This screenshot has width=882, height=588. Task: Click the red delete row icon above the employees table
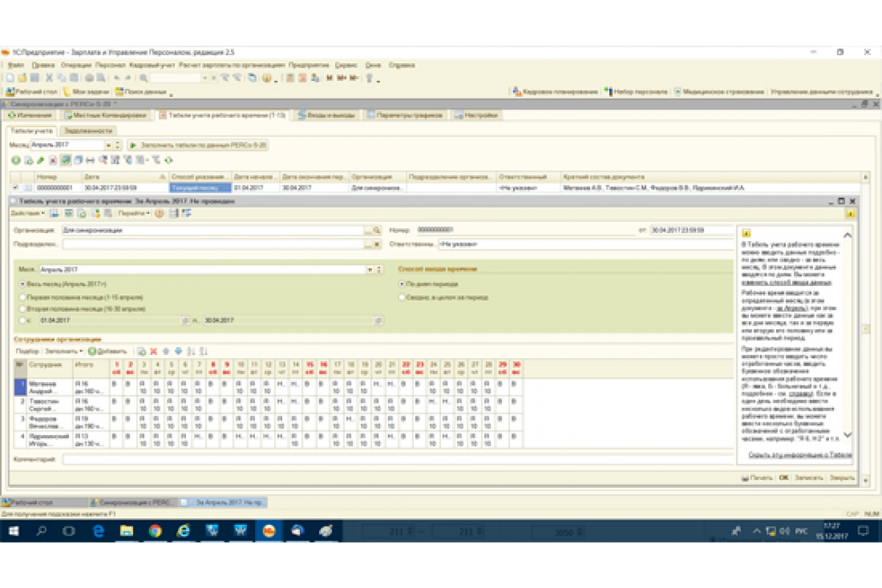pos(154,351)
